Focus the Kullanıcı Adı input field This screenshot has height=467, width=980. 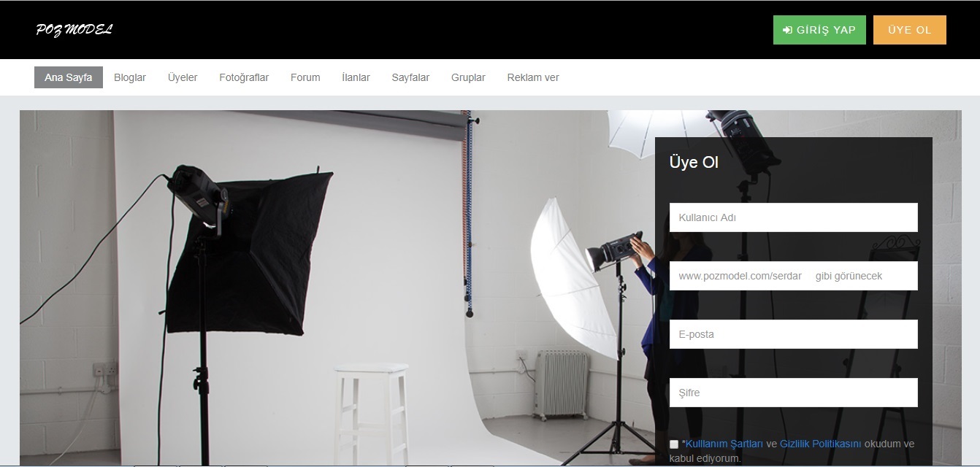(794, 217)
